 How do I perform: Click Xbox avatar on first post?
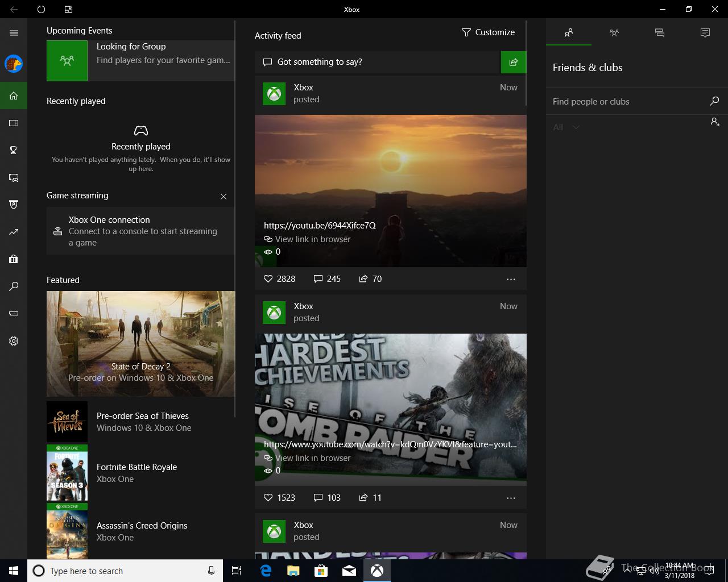(x=274, y=94)
